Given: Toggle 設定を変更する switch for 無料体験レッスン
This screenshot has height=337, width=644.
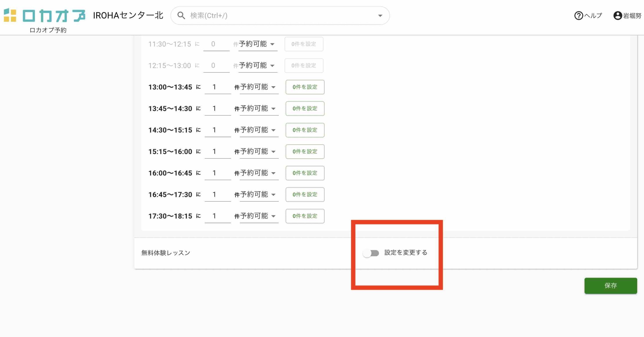Looking at the screenshot, I should (371, 253).
